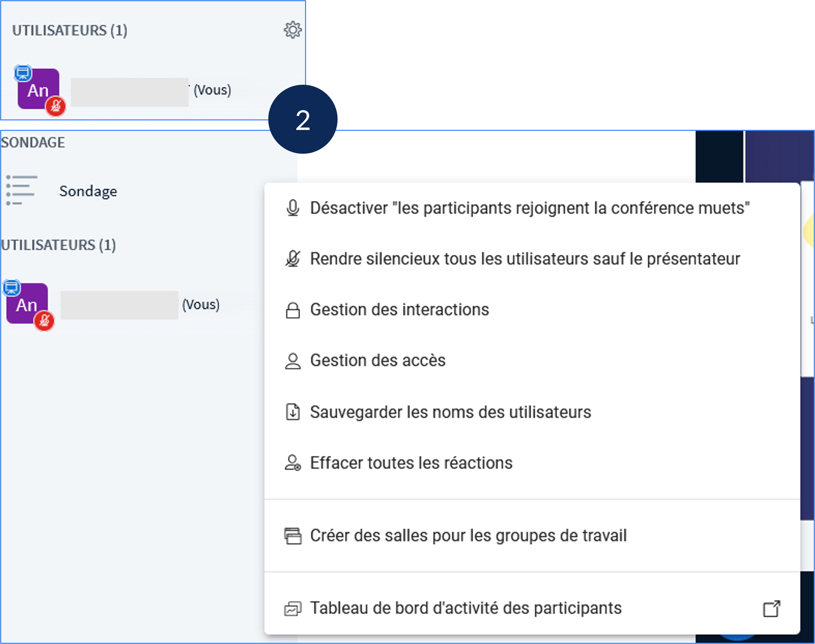Open the users settings gear icon
The image size is (815, 644).
click(293, 30)
